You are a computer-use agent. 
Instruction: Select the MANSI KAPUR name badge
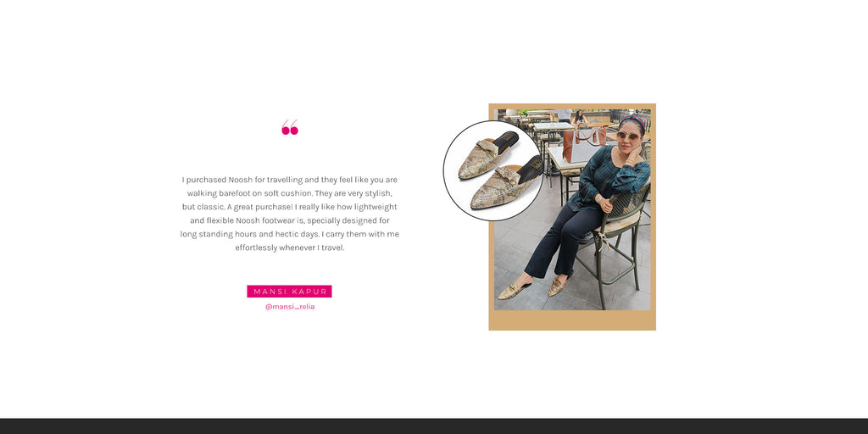[289, 292]
